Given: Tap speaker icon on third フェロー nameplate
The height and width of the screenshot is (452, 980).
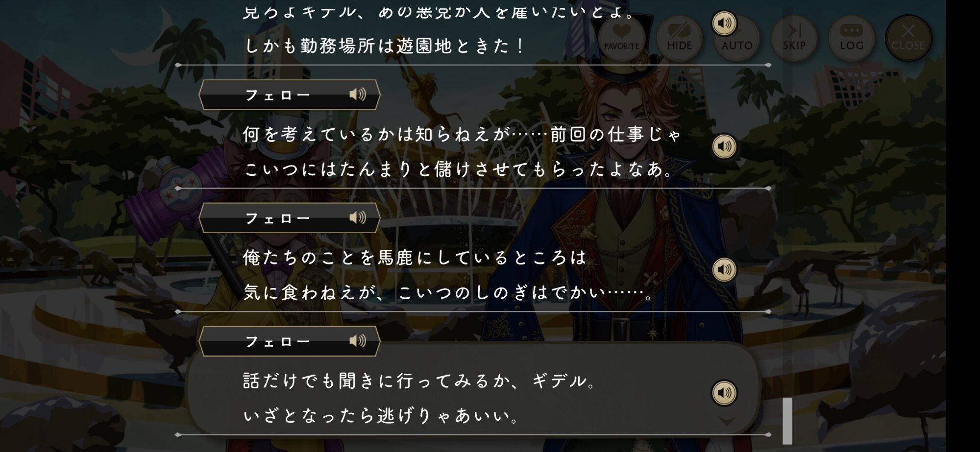Looking at the screenshot, I should coord(358,340).
